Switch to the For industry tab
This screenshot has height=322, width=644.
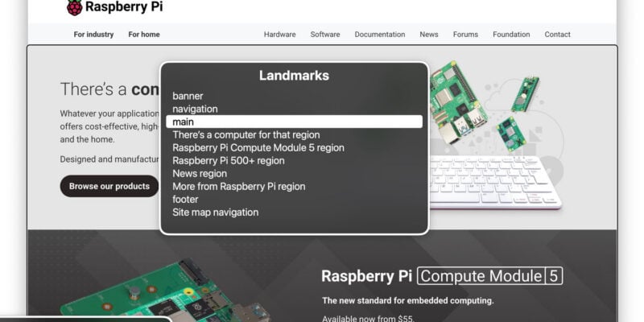click(x=93, y=35)
